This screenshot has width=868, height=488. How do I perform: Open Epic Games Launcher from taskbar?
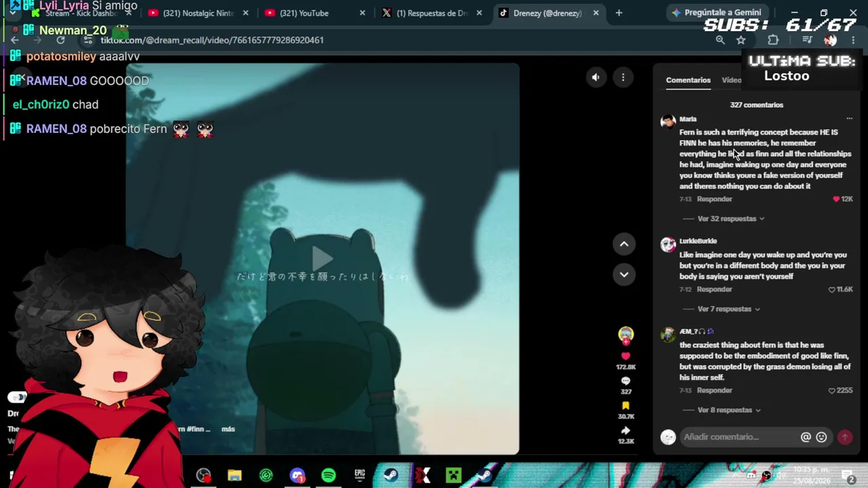[x=359, y=476]
